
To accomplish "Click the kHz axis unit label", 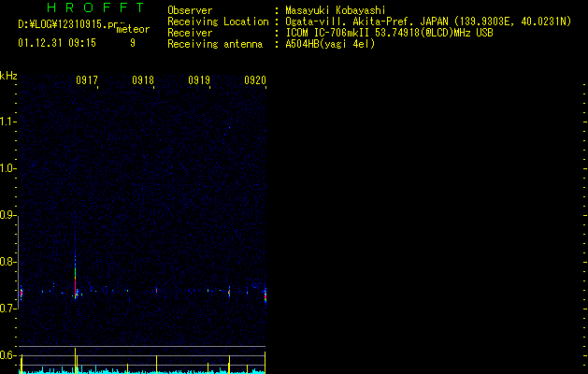I will [x=8, y=76].
